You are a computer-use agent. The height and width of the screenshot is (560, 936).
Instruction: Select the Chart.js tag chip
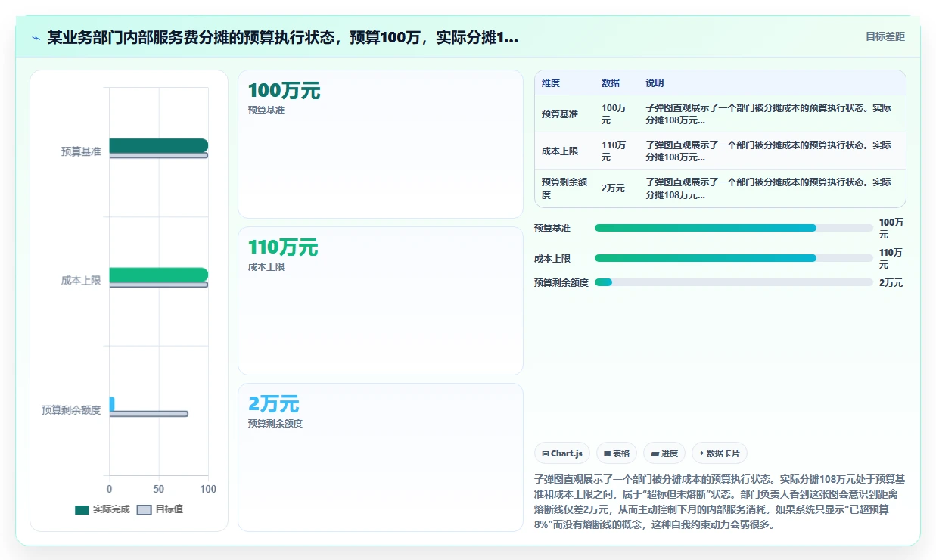click(x=562, y=453)
